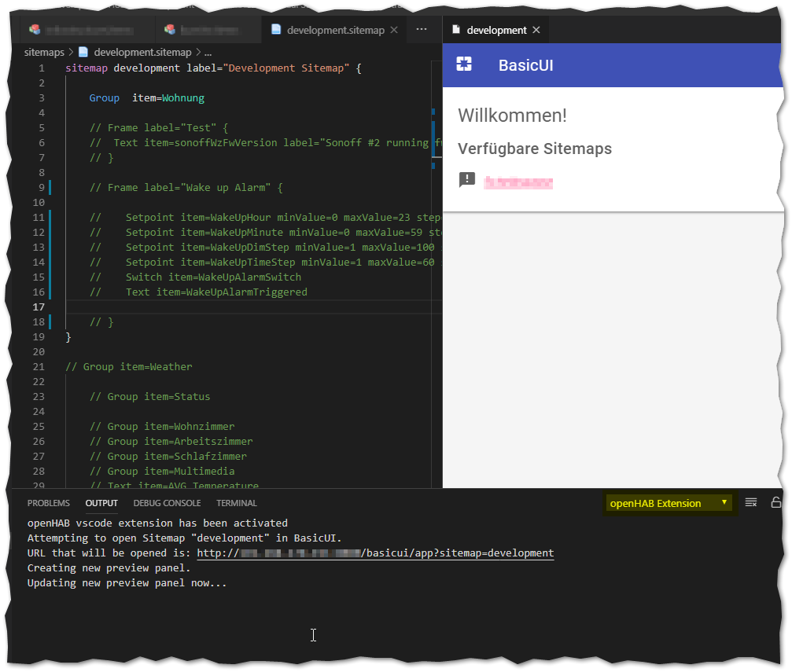This screenshot has width=792, height=672.
Task: Click the blurred sitemap link in BasicUI
Action: coord(518,183)
